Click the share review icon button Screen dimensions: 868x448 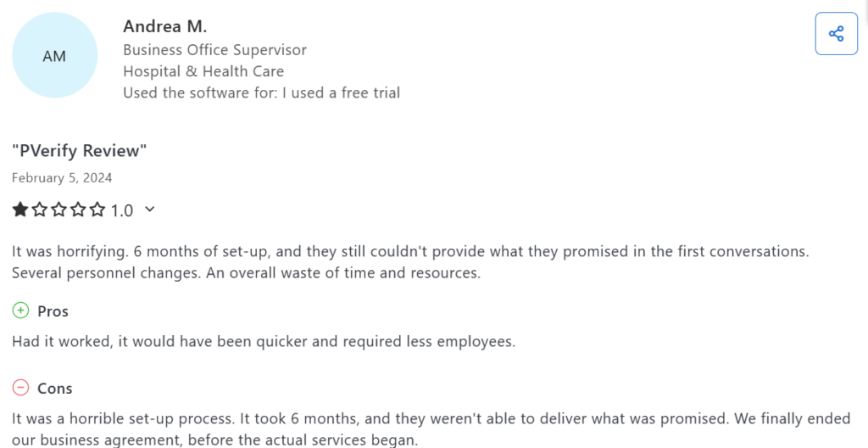[x=836, y=34]
